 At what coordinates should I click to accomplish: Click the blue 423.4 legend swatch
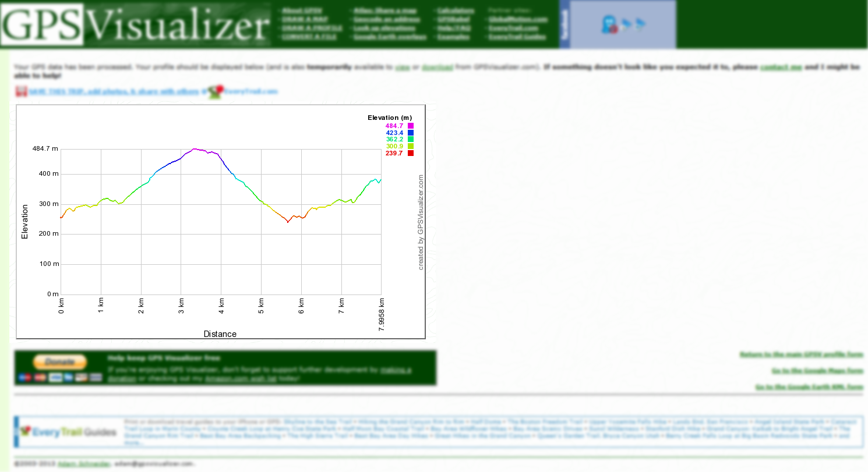(x=411, y=133)
